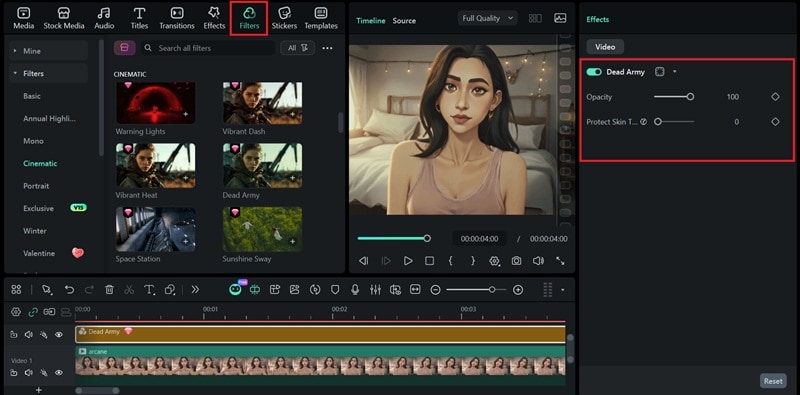
Task: Select the Text tool in timeline toolbar
Action: [x=149, y=290]
